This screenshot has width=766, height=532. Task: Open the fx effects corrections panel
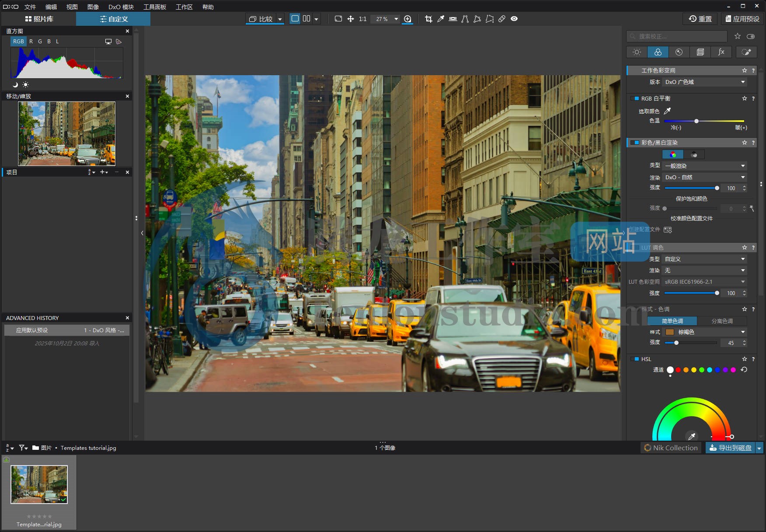tap(721, 52)
